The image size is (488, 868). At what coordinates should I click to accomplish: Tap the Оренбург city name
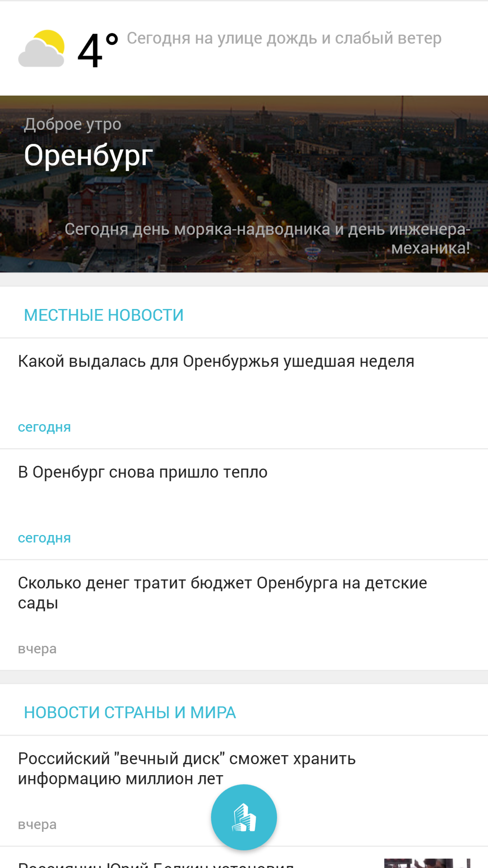pos(88,155)
